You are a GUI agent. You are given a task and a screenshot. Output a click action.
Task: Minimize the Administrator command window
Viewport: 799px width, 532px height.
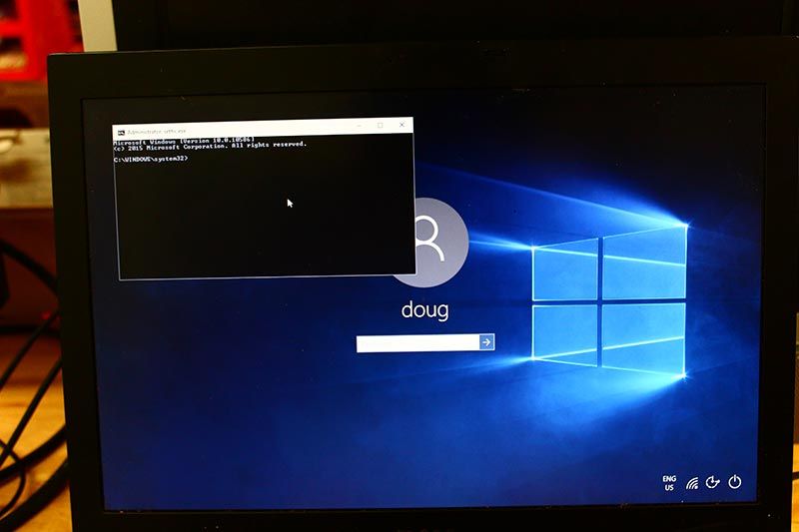coord(360,126)
